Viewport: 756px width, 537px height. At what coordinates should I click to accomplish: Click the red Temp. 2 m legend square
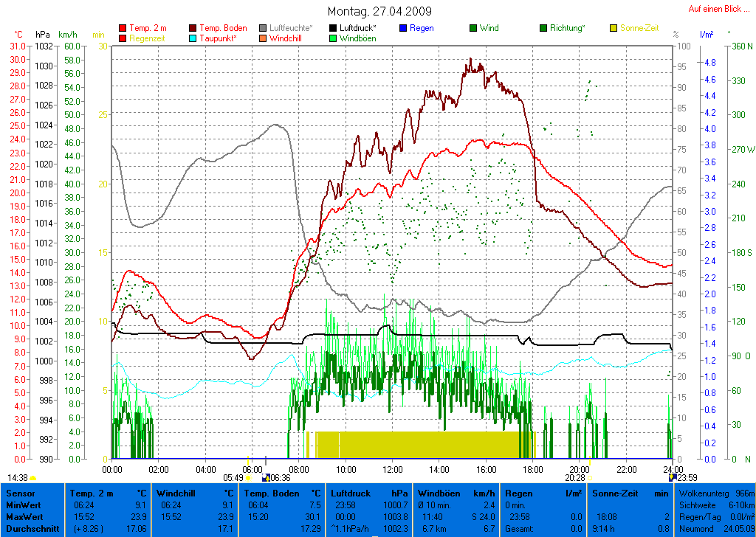click(123, 29)
